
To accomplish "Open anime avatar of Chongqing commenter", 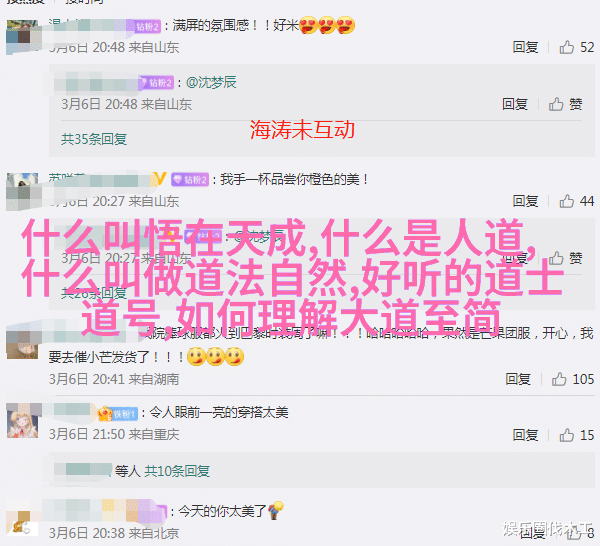I will pos(23,421).
